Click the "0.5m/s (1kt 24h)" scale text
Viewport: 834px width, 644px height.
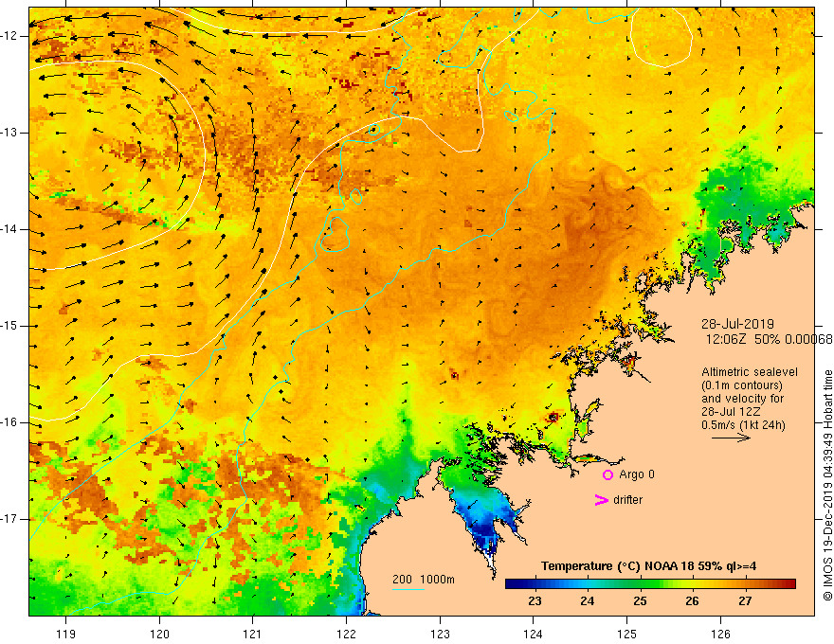743,424
